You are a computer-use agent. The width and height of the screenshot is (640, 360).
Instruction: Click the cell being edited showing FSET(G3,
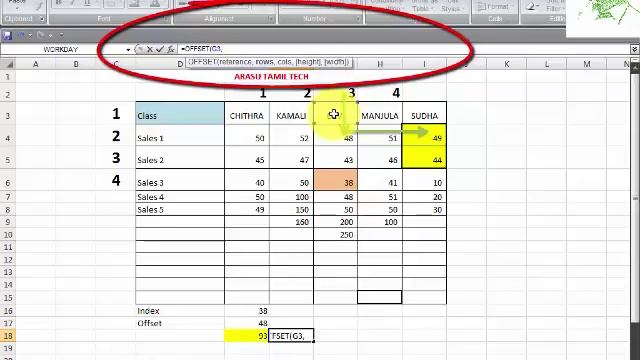tap(291, 336)
